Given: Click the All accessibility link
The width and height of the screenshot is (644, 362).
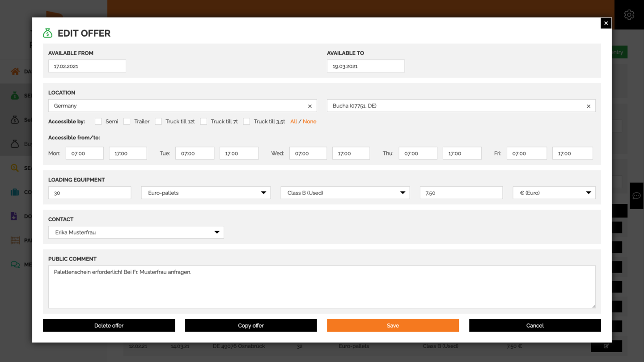Looking at the screenshot, I should [293, 122].
